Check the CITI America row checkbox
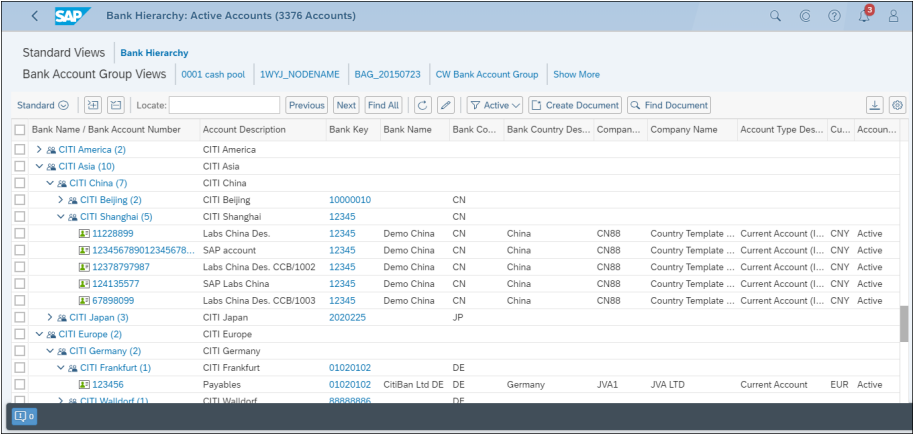Image resolution: width=913 pixels, height=434 pixels. 20,150
